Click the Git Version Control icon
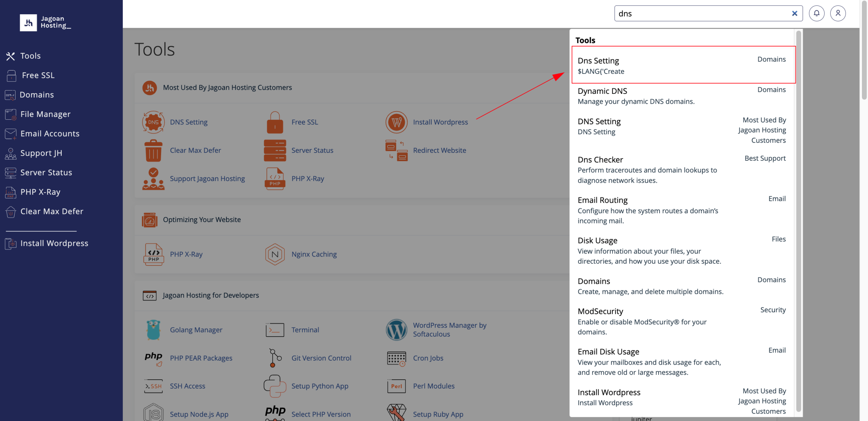The image size is (868, 421). (x=275, y=358)
